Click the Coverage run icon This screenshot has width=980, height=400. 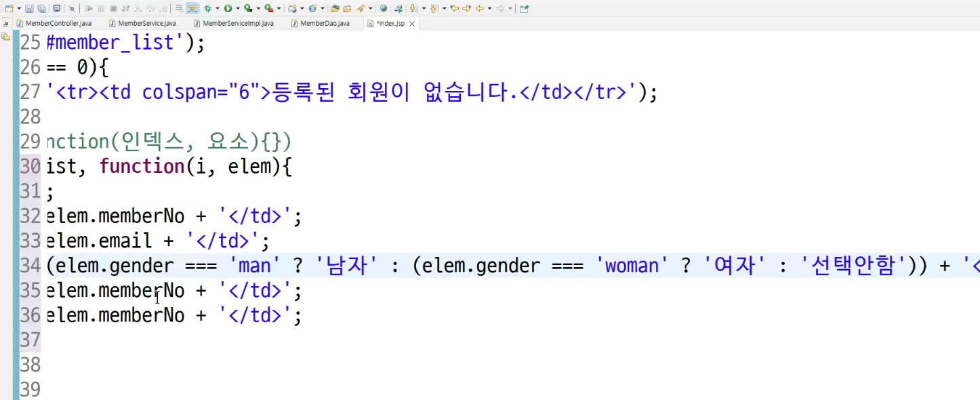pos(248,9)
